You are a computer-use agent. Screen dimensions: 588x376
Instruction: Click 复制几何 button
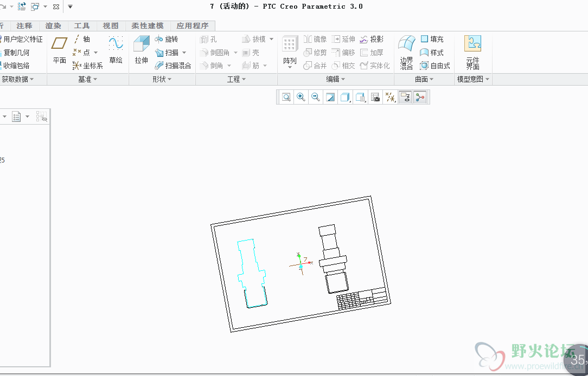point(15,53)
